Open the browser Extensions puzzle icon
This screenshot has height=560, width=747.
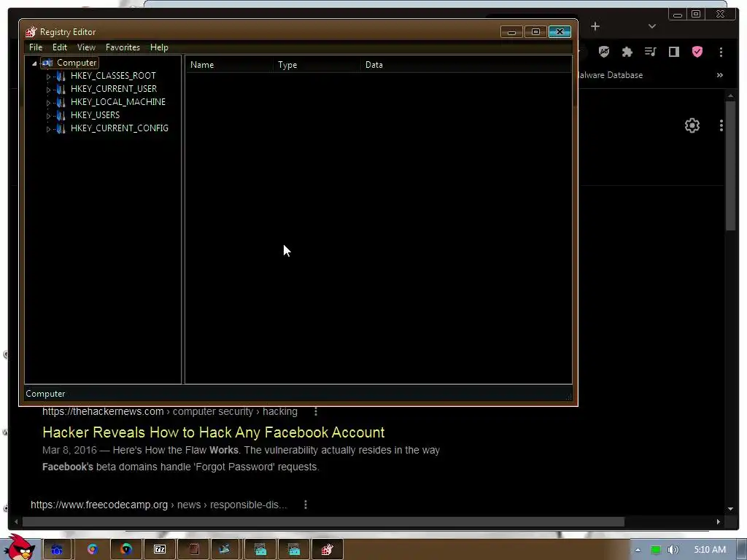tap(627, 52)
